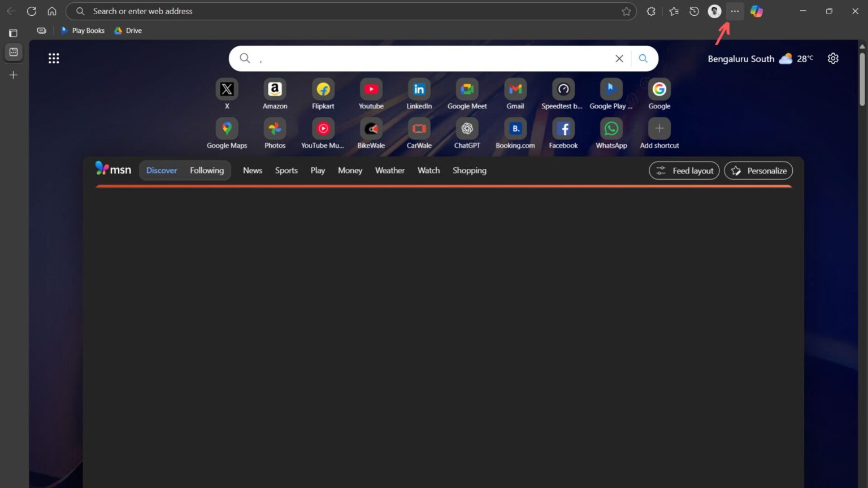Screen dimensions: 868x488
Task: Open the WhatsApp shortcut
Action: click(x=611, y=133)
